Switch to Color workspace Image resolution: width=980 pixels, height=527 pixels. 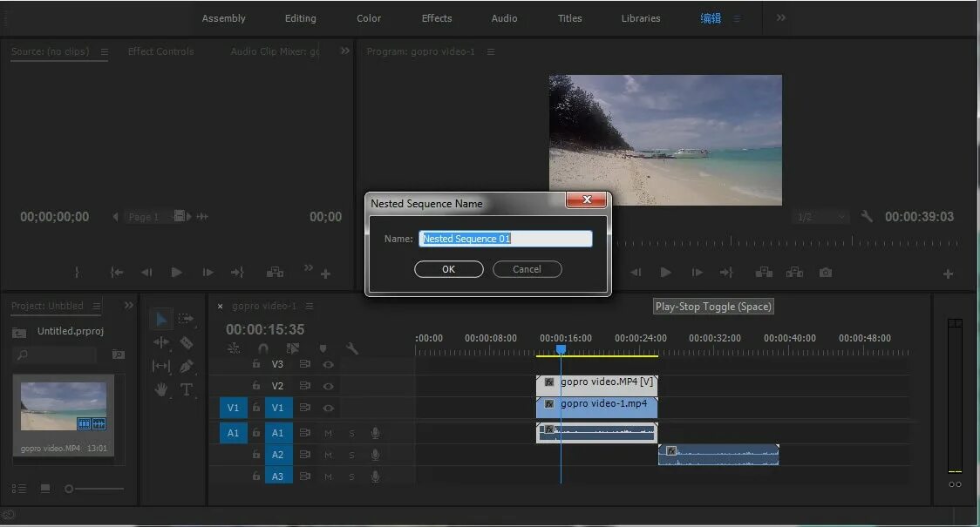[369, 18]
